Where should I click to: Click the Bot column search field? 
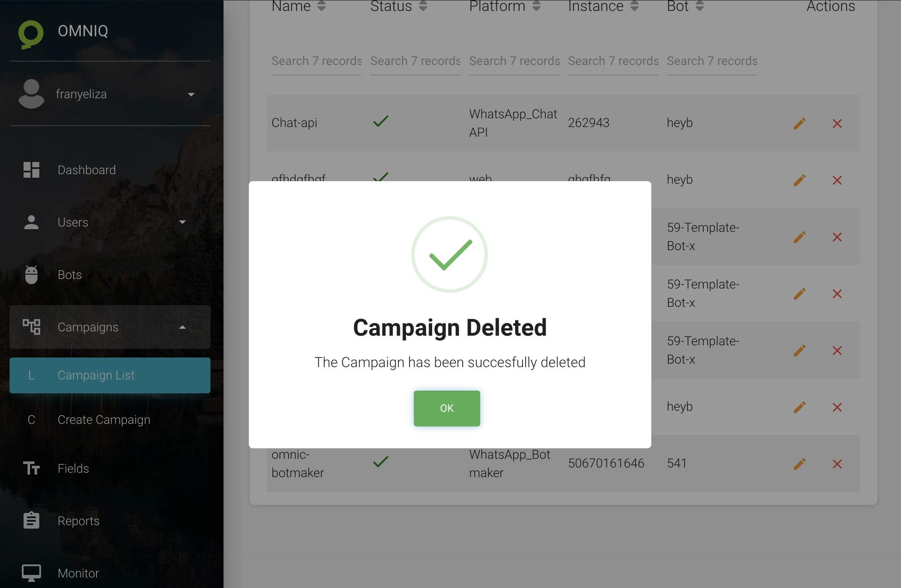click(712, 61)
